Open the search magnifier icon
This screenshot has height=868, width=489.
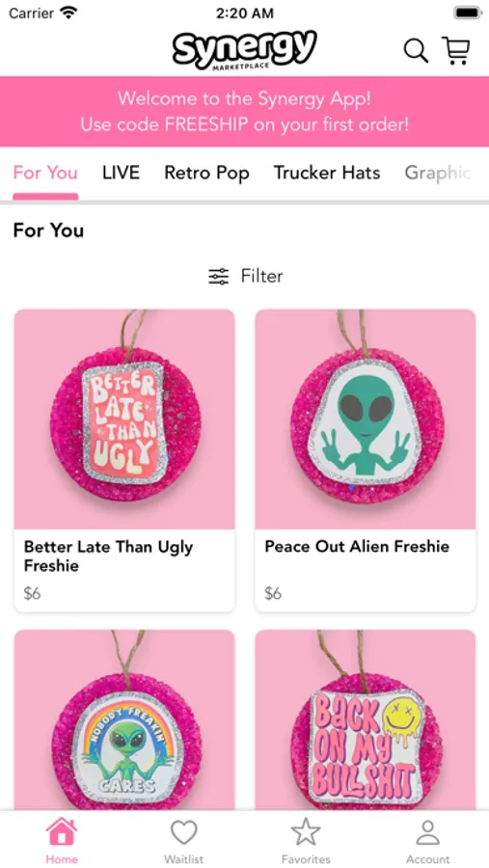click(x=416, y=51)
